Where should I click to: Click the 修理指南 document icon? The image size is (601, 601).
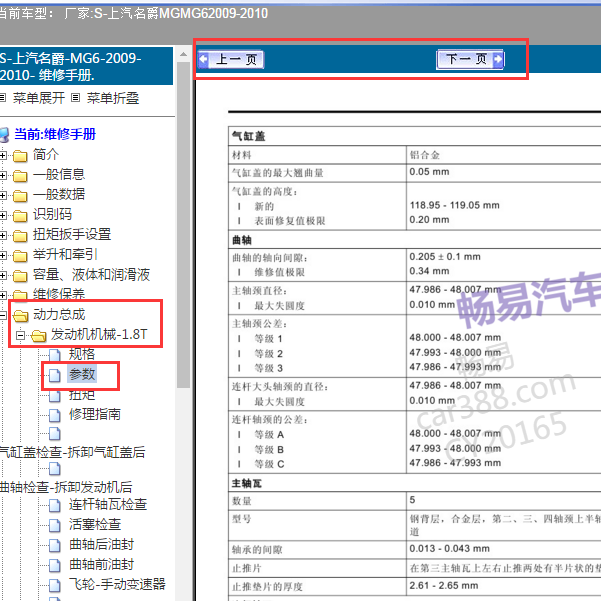pos(54,415)
